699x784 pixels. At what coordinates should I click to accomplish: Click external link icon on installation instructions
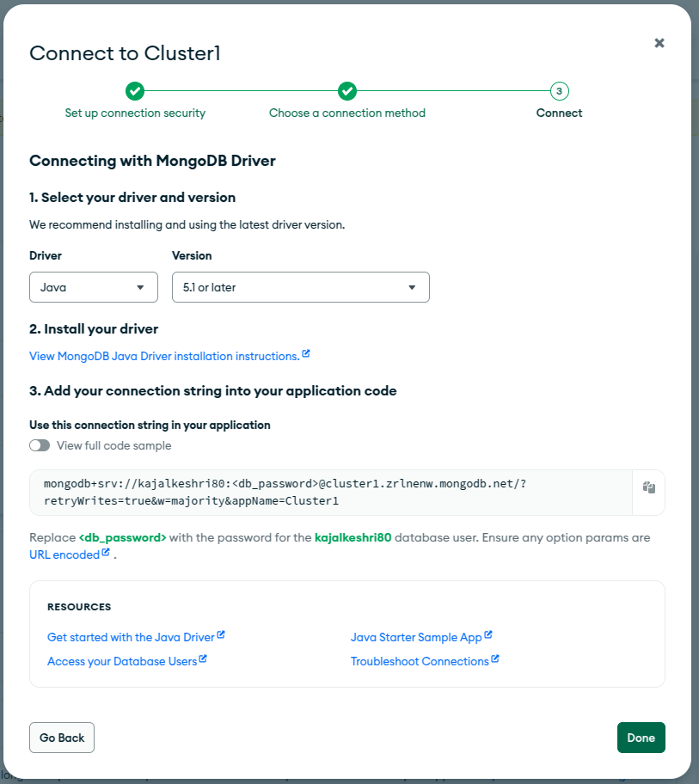click(x=306, y=352)
